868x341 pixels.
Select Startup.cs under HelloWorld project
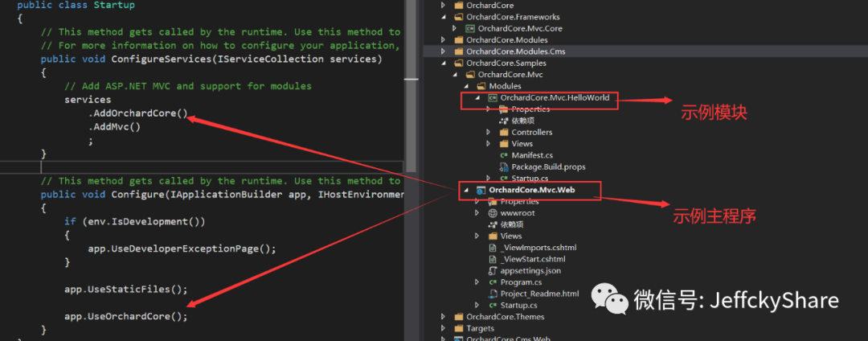529,179
